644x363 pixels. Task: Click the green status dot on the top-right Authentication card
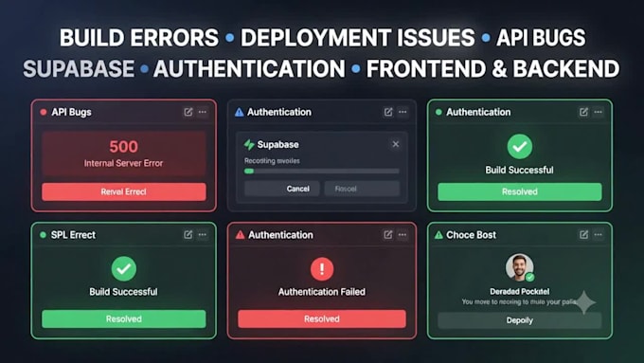tap(438, 112)
